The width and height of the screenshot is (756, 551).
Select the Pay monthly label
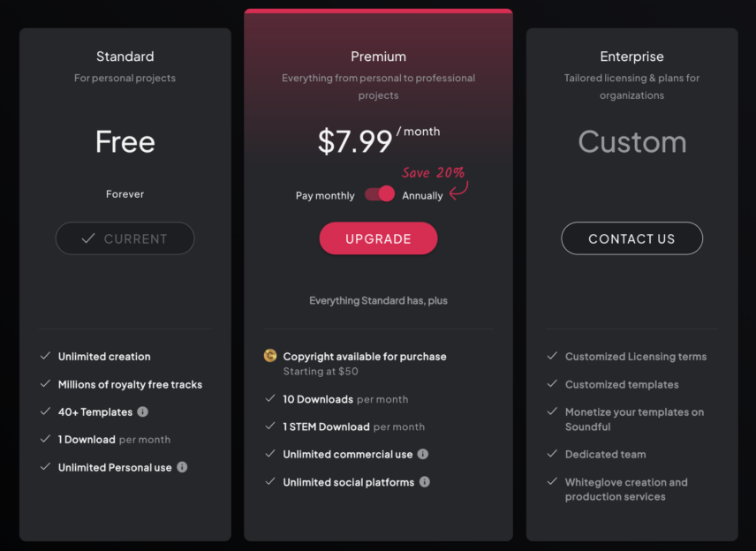click(325, 196)
